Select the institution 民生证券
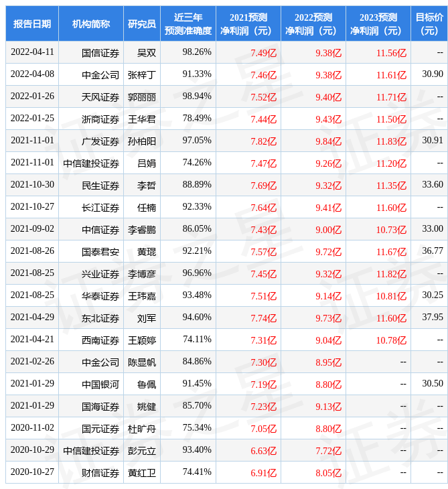The height and width of the screenshot is (489, 448). pos(100,186)
